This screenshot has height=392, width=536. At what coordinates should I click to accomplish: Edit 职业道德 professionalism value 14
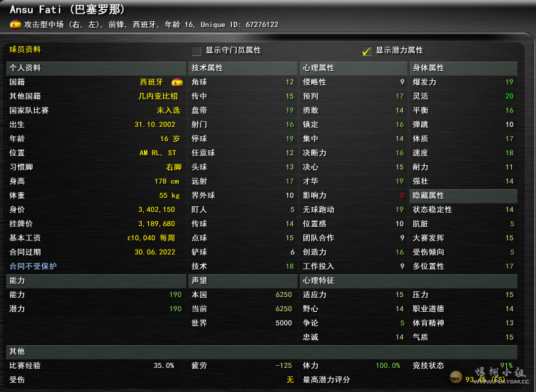point(509,309)
